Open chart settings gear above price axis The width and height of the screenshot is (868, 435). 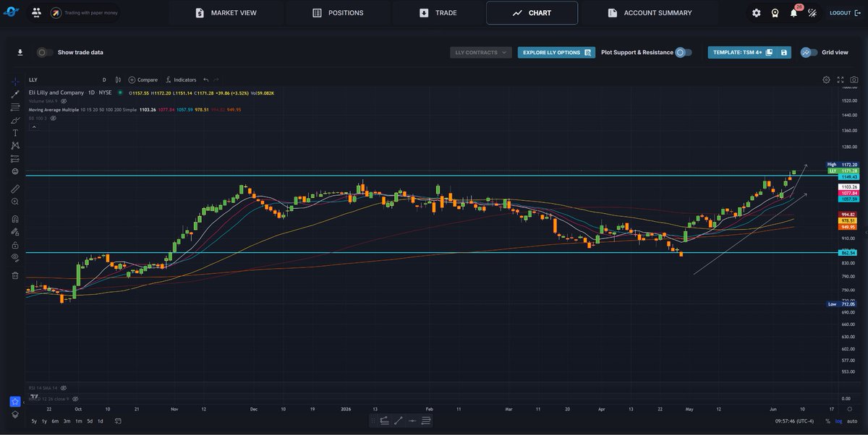(x=826, y=79)
